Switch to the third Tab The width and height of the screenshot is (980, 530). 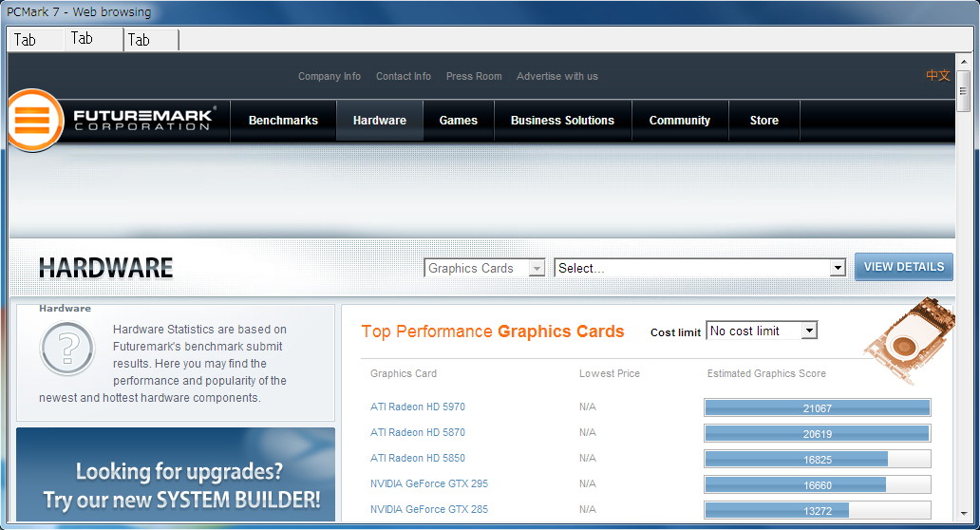(x=151, y=40)
